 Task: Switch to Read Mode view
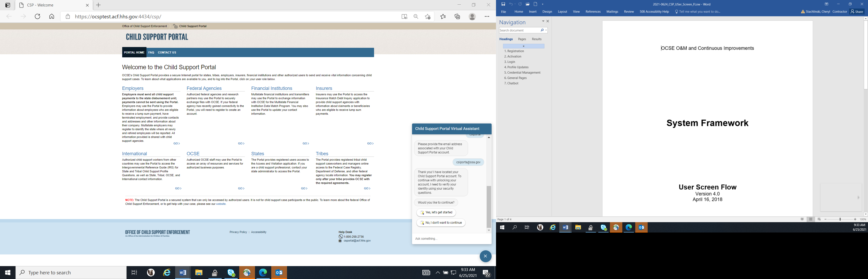(x=802, y=219)
